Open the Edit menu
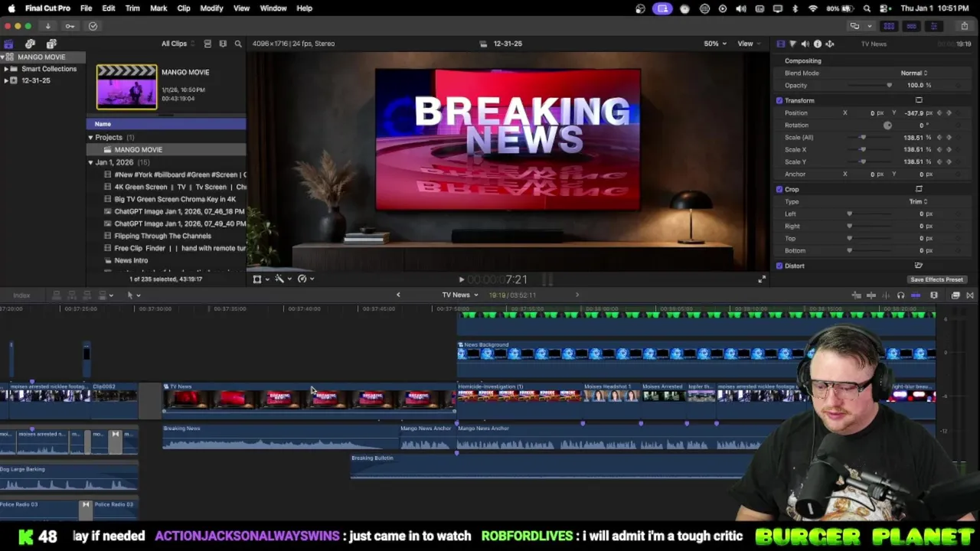 (109, 8)
